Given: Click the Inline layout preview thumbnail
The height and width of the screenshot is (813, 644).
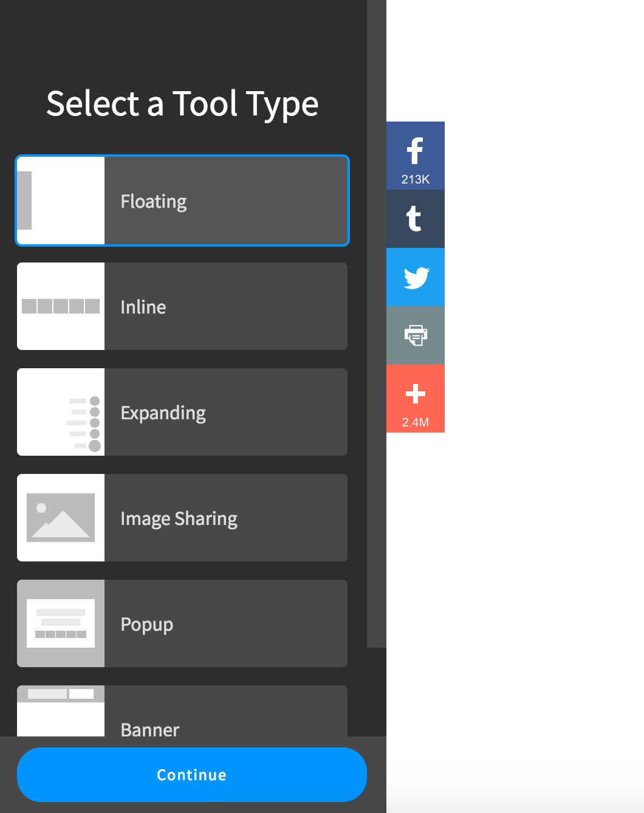Looking at the screenshot, I should pyautogui.click(x=61, y=306).
